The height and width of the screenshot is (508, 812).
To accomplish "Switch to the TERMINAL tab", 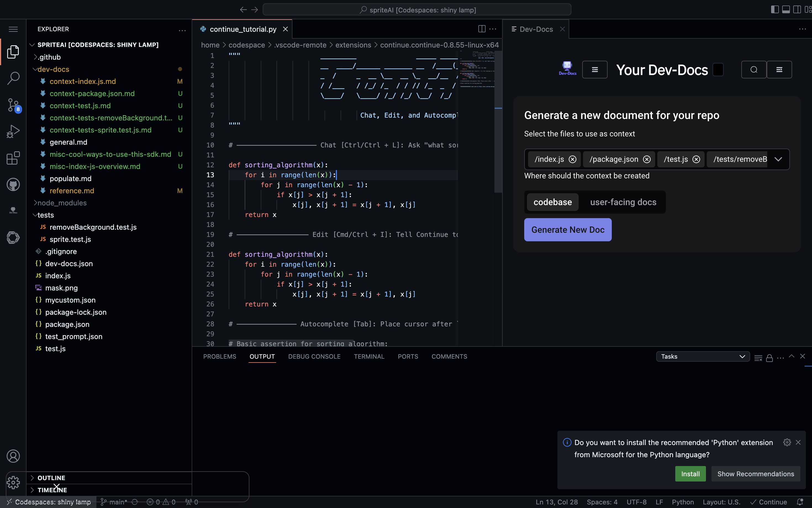I will pyautogui.click(x=369, y=356).
